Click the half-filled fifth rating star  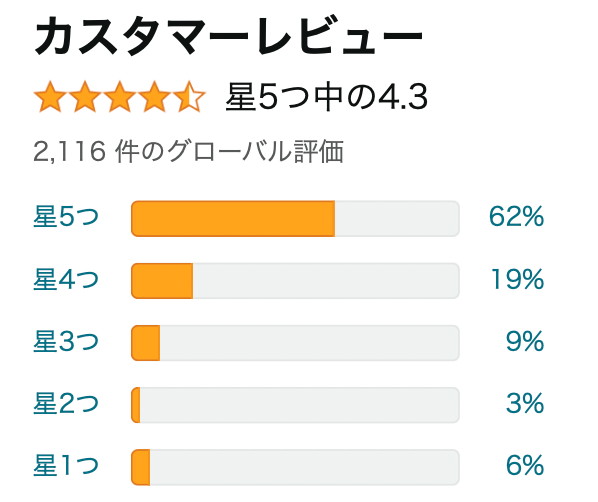pyautogui.click(x=189, y=97)
